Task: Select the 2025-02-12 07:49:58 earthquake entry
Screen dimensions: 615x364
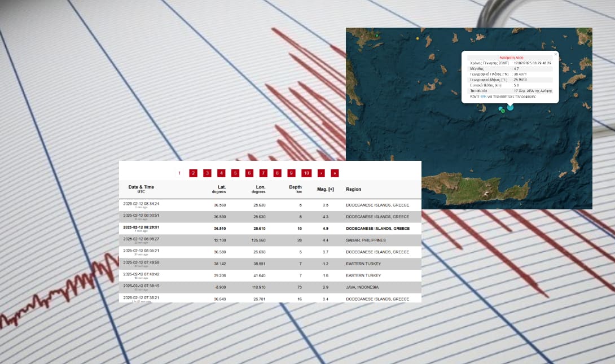Action: [x=270, y=264]
